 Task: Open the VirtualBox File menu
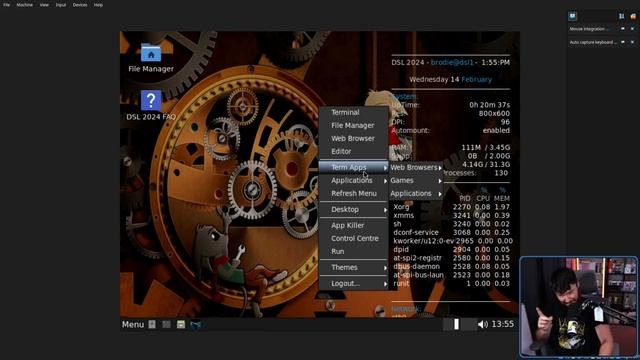coord(7,5)
